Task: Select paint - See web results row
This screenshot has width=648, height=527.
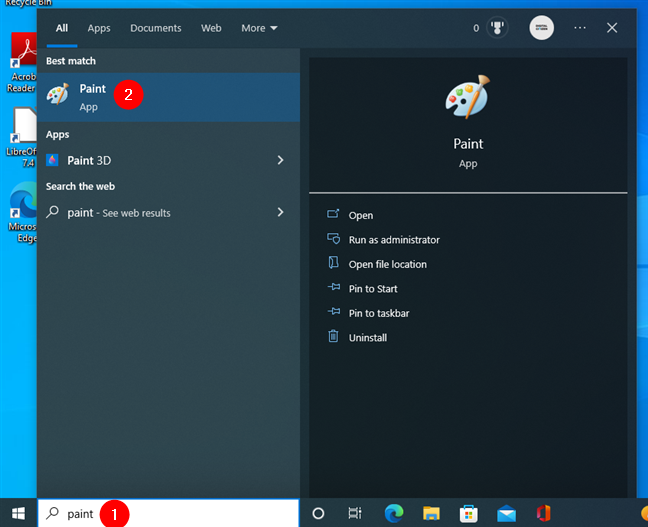Action: pos(168,212)
